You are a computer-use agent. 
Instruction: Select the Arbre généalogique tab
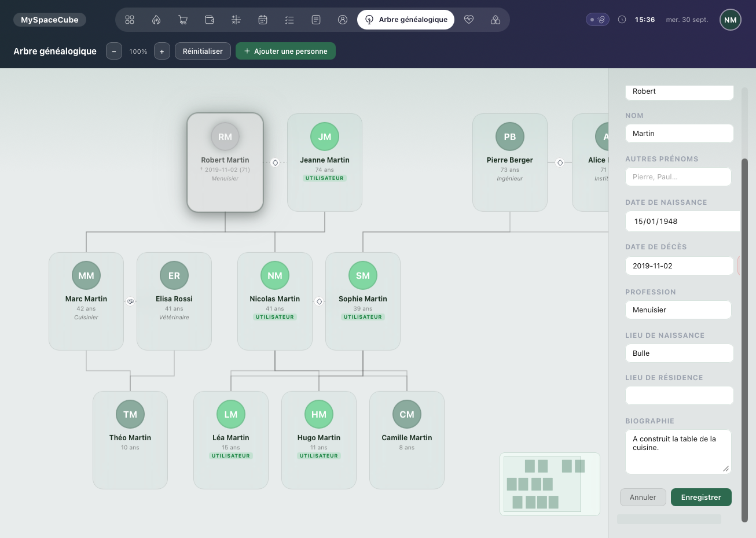(x=406, y=20)
